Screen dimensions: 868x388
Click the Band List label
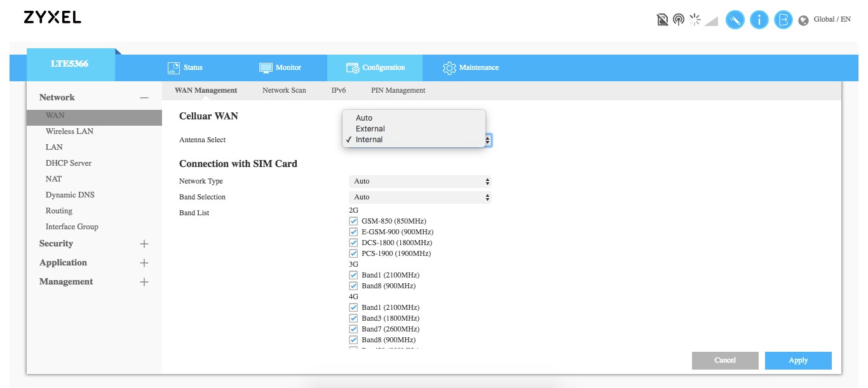tap(194, 213)
